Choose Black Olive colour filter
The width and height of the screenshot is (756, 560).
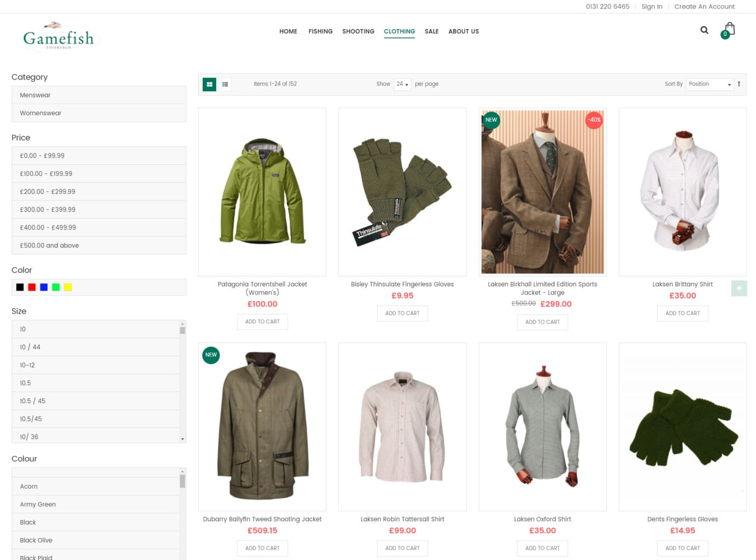point(96,540)
